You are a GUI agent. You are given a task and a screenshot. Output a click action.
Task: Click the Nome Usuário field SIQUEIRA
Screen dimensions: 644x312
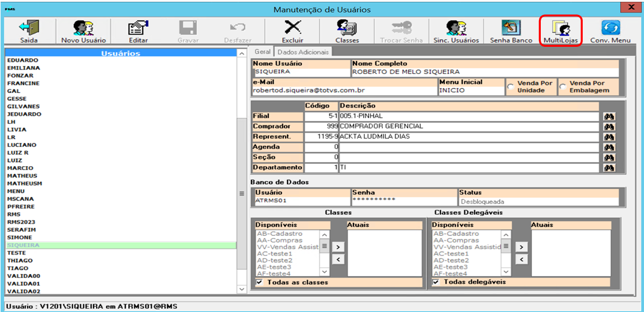[x=301, y=72]
